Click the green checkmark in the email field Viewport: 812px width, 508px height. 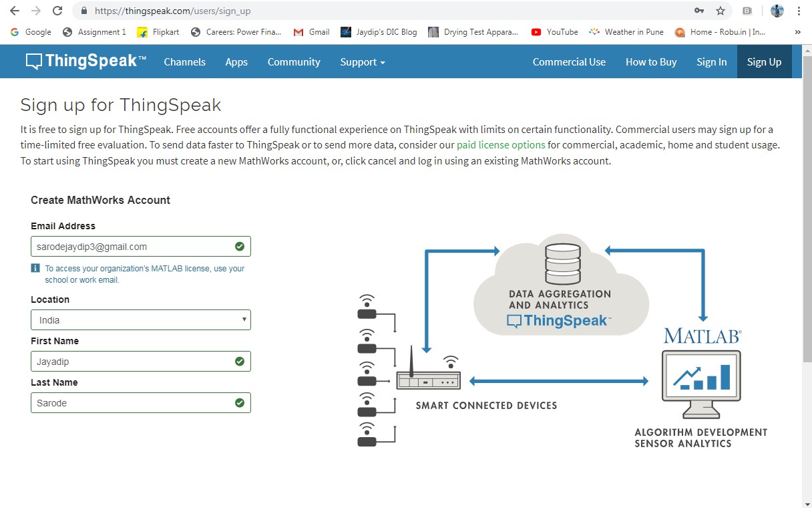pyautogui.click(x=240, y=247)
